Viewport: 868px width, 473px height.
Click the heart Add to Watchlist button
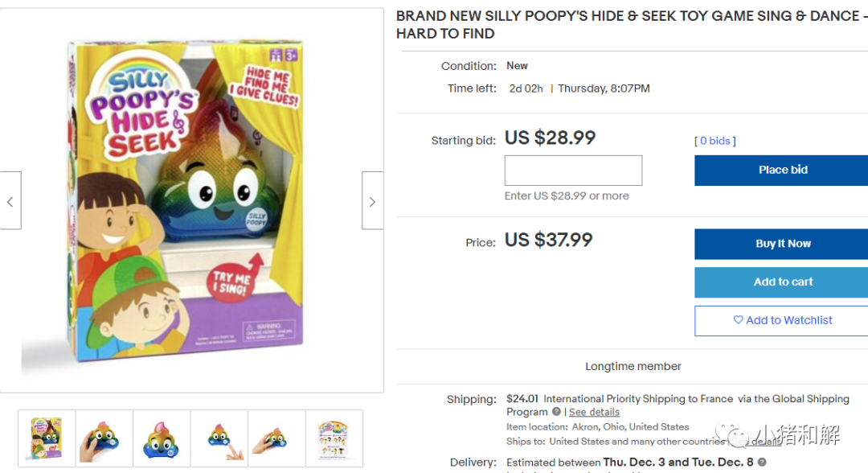[x=782, y=320]
